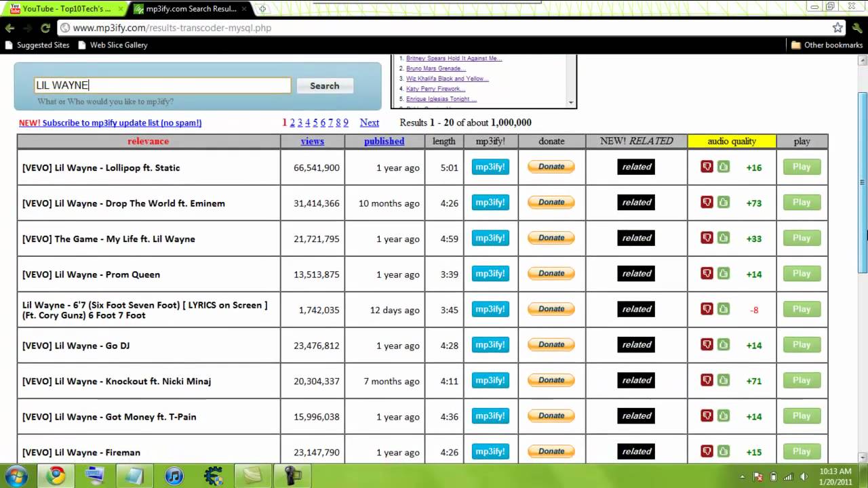Viewport: 868px width, 488px height.
Task: Click the Chrome taskbar icon
Action: pos(56,476)
